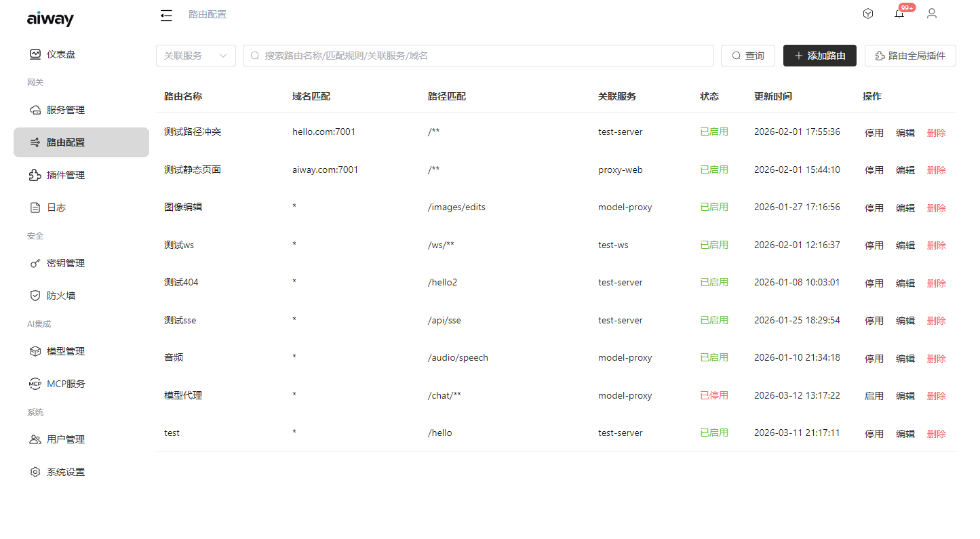Screen dimensions: 980x539
Task: Open 模型管理 in the sidebar menu
Action: click(x=65, y=351)
